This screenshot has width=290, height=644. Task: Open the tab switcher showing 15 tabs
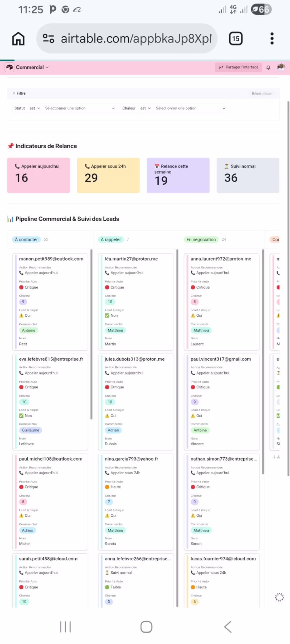coord(235,38)
